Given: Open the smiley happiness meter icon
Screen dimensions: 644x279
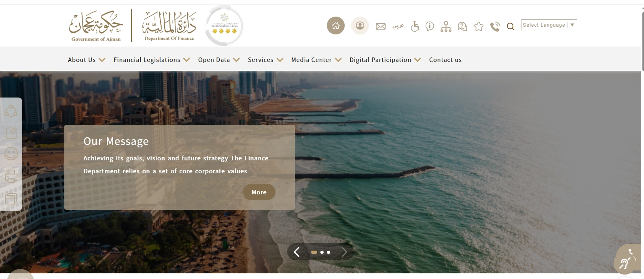Looking at the screenshot, I should tap(11, 153).
